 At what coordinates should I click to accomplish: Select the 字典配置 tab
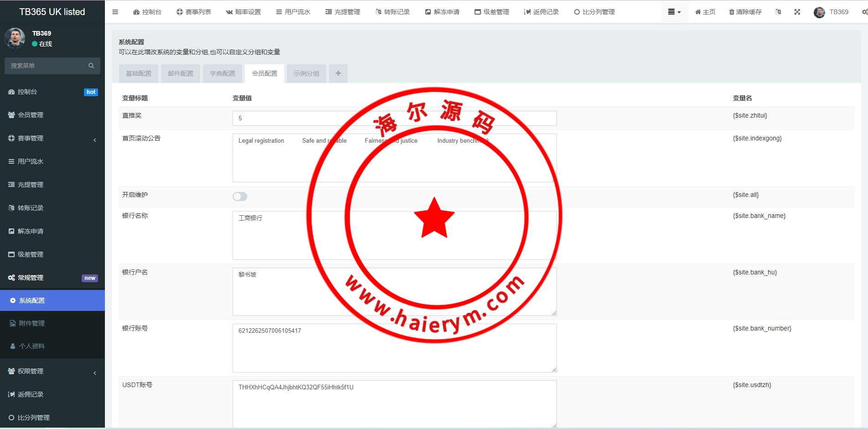click(223, 73)
